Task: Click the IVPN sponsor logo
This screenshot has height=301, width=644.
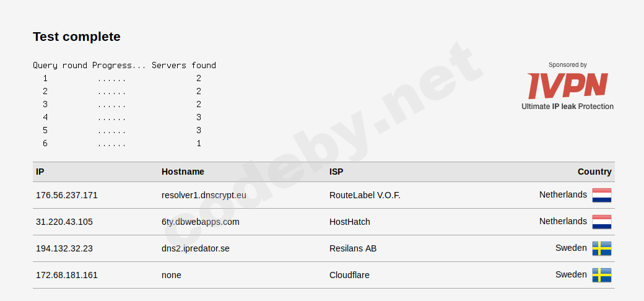Action: (567, 85)
